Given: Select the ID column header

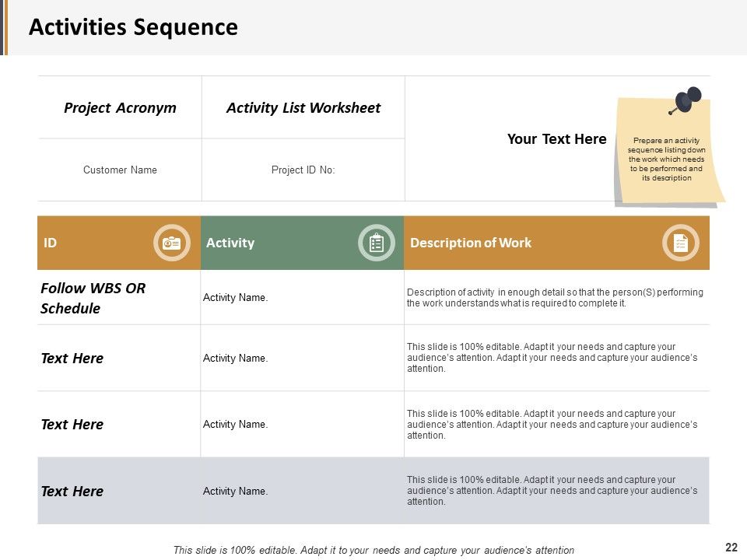Looking at the screenshot, I should (x=119, y=243).
